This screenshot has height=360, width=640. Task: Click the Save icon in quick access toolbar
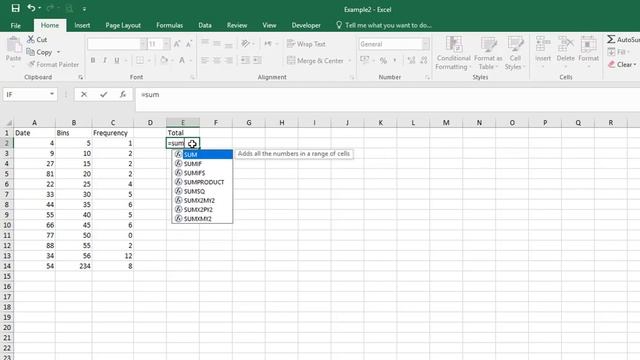click(x=16, y=8)
